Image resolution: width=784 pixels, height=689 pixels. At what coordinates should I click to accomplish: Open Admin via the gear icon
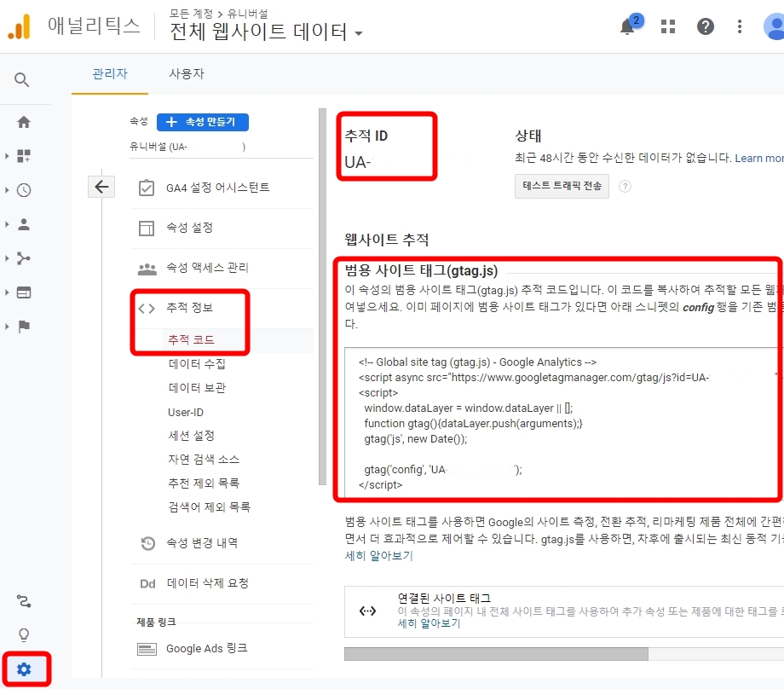click(24, 669)
